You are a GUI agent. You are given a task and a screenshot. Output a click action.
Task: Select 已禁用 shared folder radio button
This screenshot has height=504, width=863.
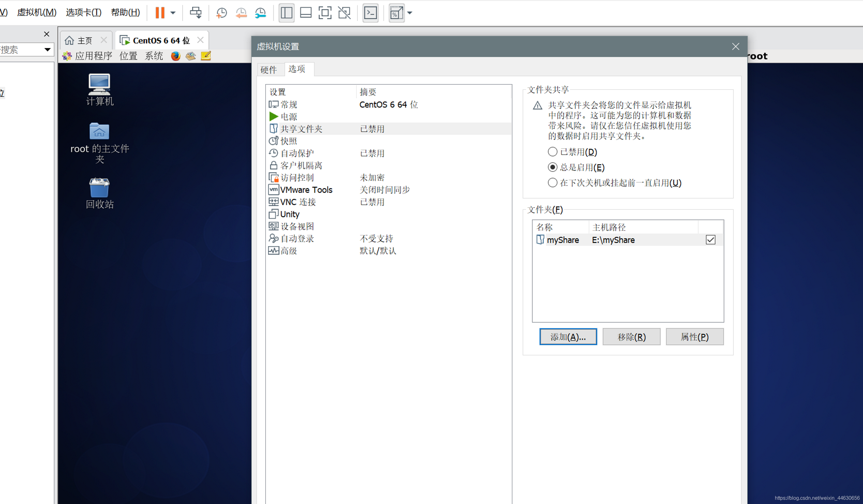[x=552, y=152]
